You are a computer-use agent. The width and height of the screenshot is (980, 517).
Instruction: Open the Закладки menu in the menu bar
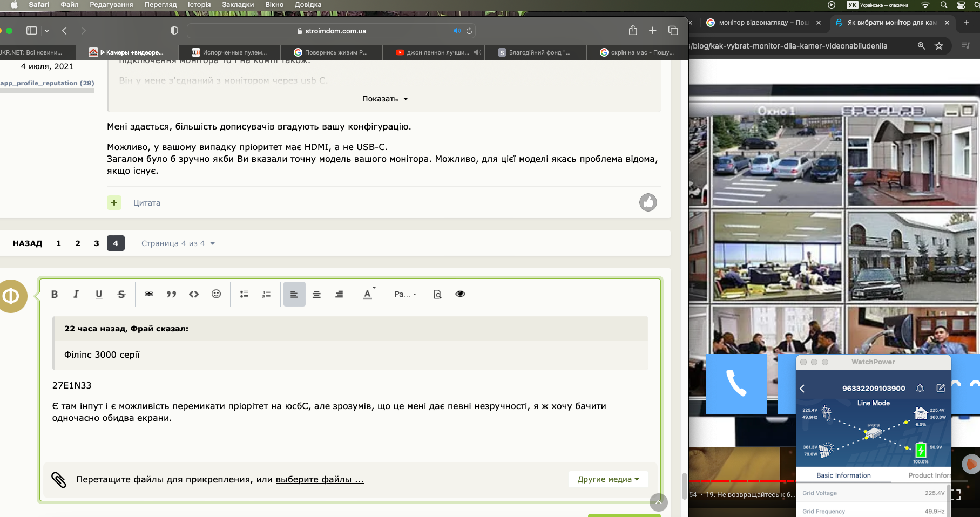238,5
